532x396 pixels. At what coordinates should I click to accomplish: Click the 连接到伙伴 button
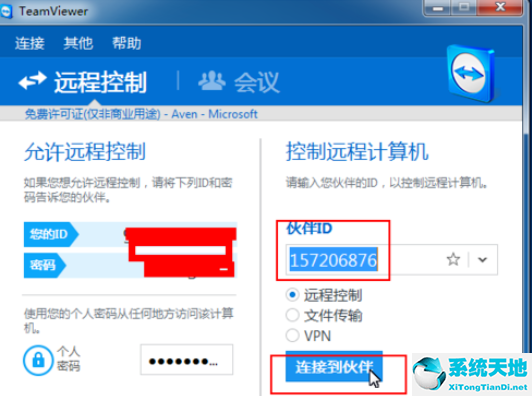[x=334, y=366]
